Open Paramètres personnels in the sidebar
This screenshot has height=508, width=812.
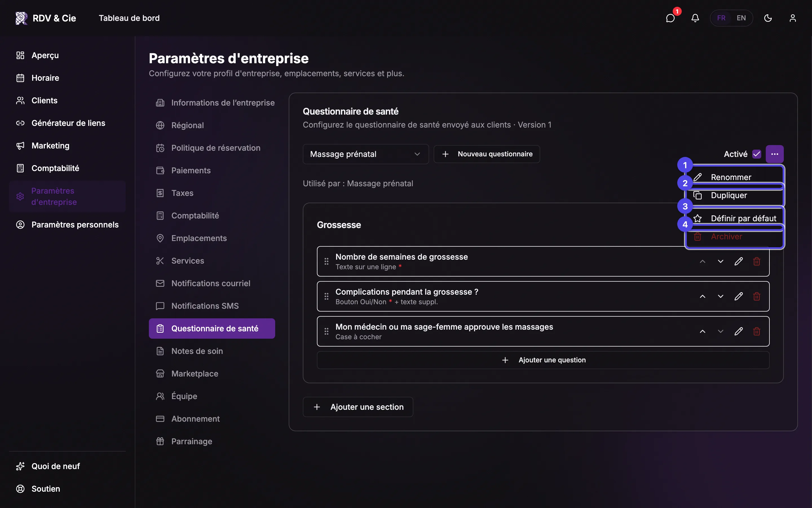tap(67, 225)
